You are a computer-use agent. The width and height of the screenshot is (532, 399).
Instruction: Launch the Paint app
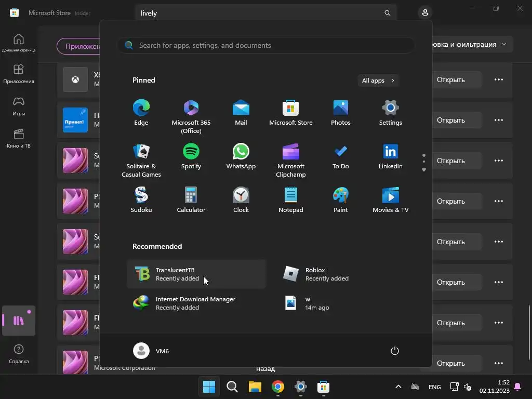(341, 200)
